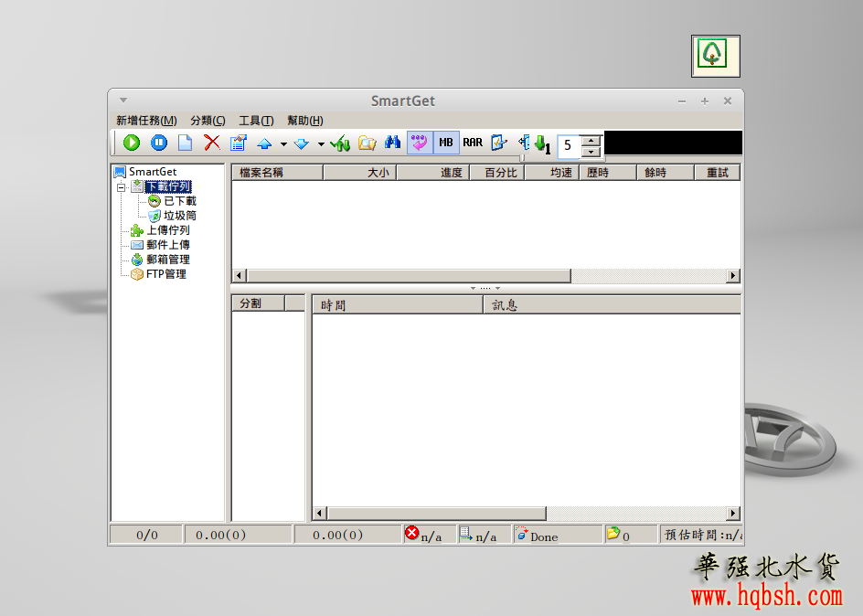Collapse the 下載佇列 tree node
863x616 pixels.
tap(121, 187)
